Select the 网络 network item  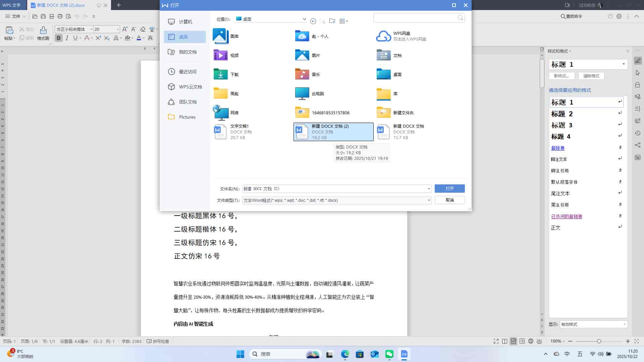[x=226, y=113]
